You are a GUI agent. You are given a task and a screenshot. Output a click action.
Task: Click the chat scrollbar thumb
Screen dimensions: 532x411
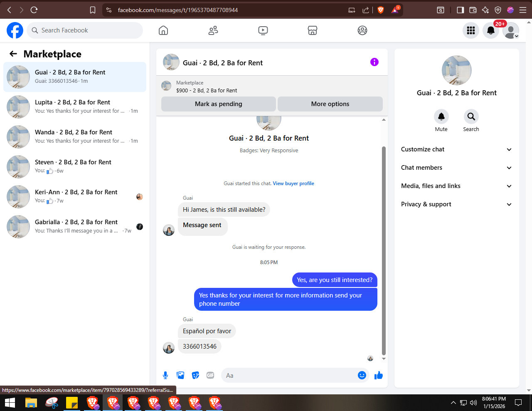pos(384,250)
